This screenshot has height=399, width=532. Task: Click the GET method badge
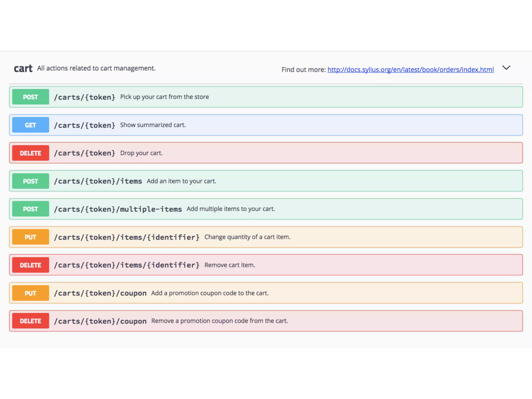pos(30,125)
